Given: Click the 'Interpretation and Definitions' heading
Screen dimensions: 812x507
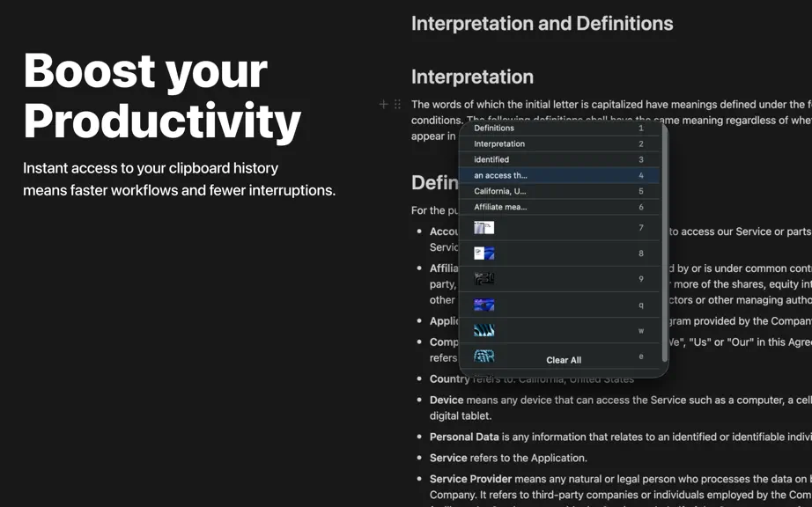Looking at the screenshot, I should coord(543,23).
